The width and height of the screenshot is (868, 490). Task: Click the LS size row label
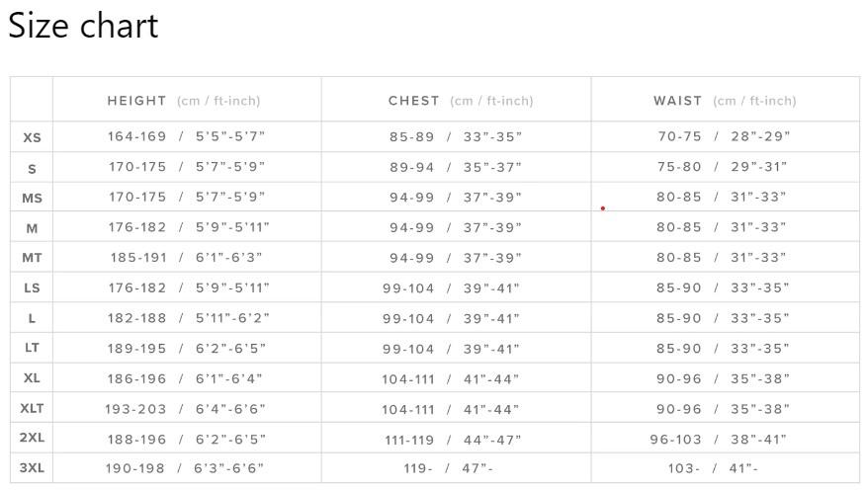tap(32, 288)
